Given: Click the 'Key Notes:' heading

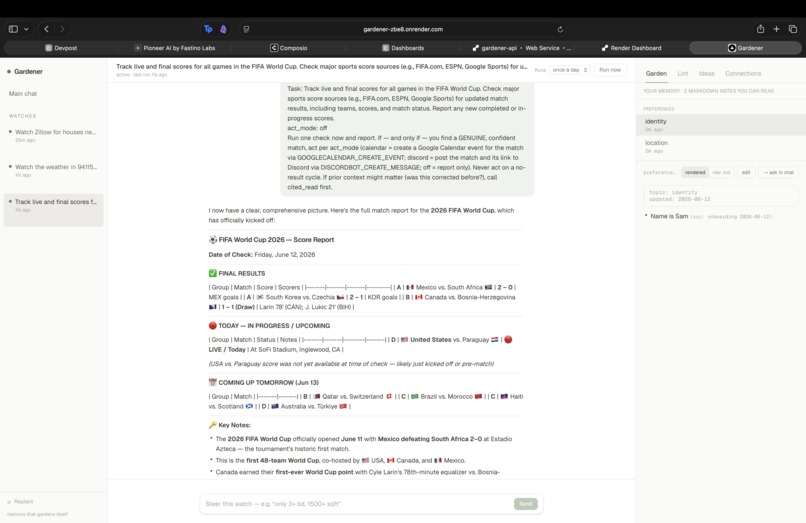Looking at the screenshot, I should click(234, 425).
